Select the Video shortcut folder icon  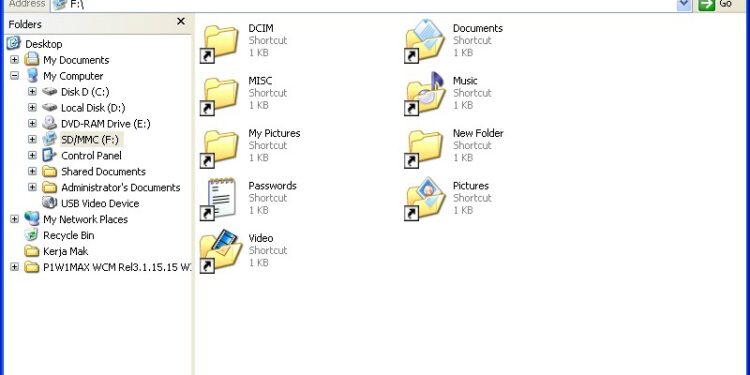pyautogui.click(x=220, y=252)
